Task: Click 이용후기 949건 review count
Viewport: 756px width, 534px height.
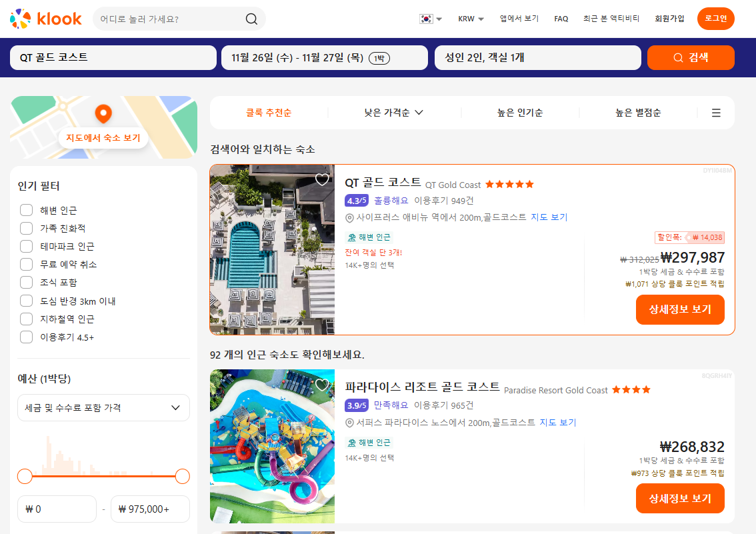Action: tap(443, 201)
